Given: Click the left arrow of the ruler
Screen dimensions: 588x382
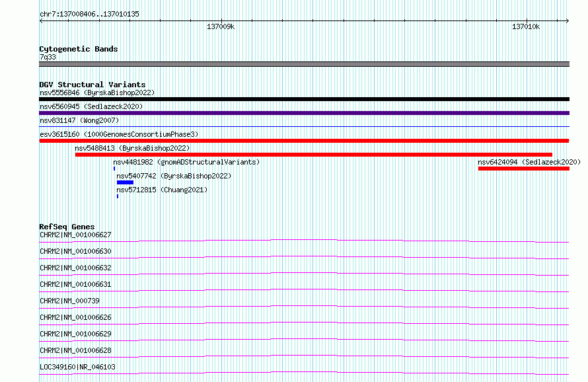Looking at the screenshot, I should point(41,21).
